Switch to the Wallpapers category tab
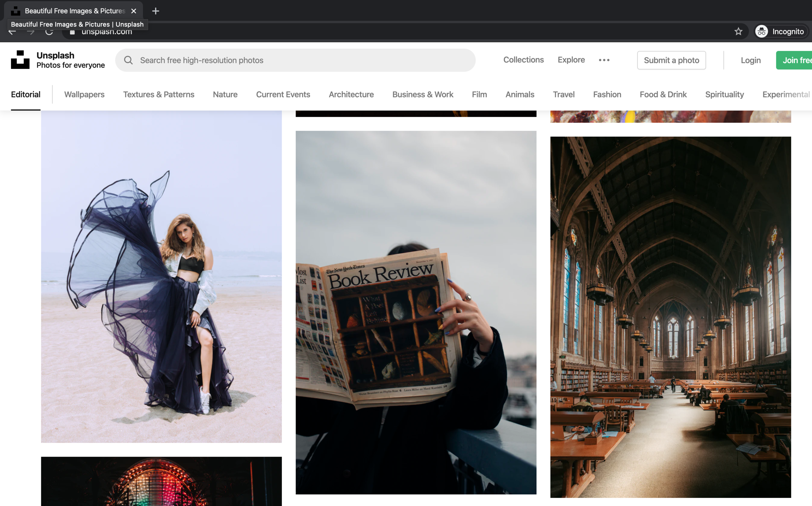The image size is (812, 506). 84,94
